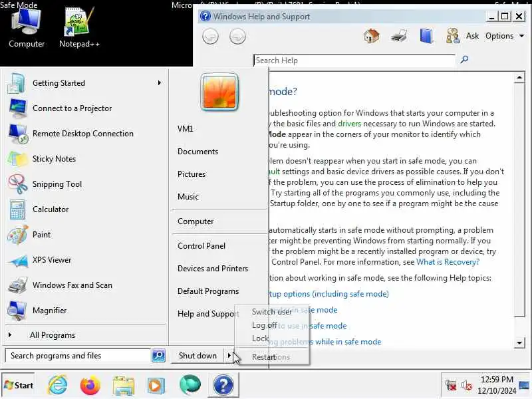Click the taskbar clock and date
Screen dimensions: 532x399
coord(497,385)
